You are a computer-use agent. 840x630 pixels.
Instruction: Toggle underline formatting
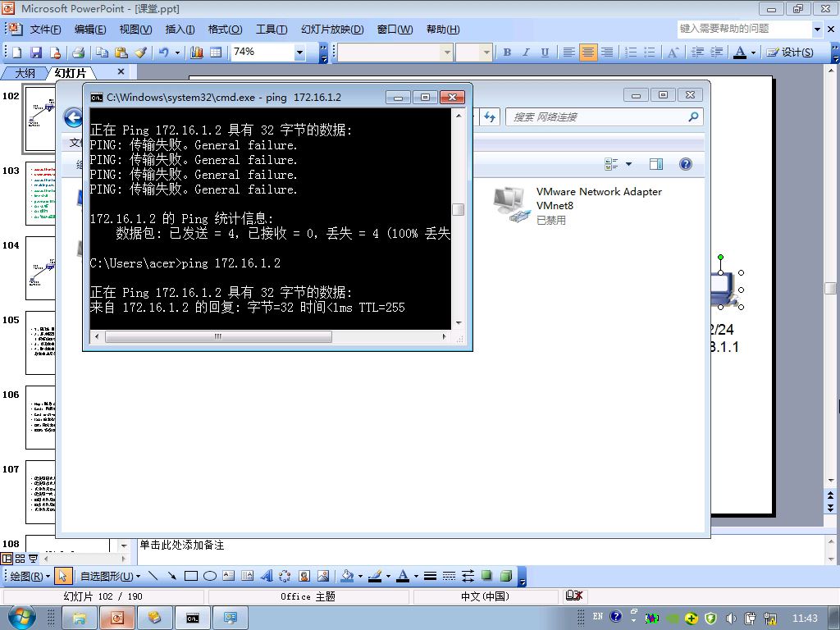coord(545,52)
